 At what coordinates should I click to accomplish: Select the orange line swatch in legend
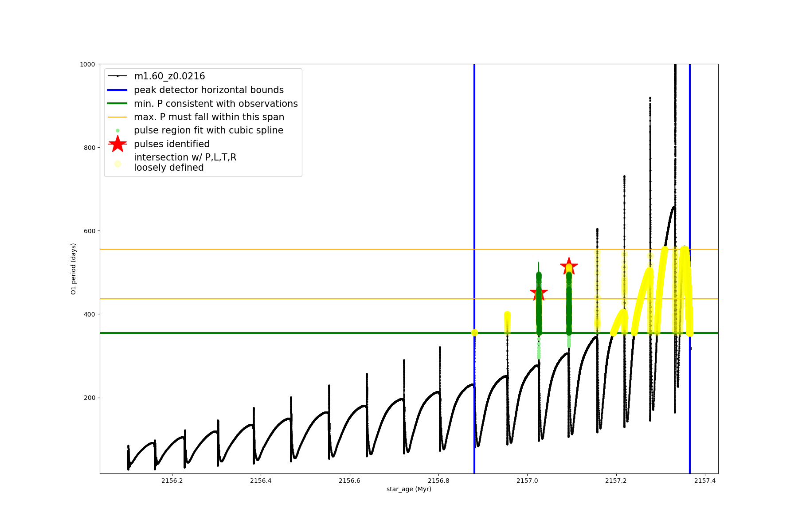pyautogui.click(x=117, y=117)
